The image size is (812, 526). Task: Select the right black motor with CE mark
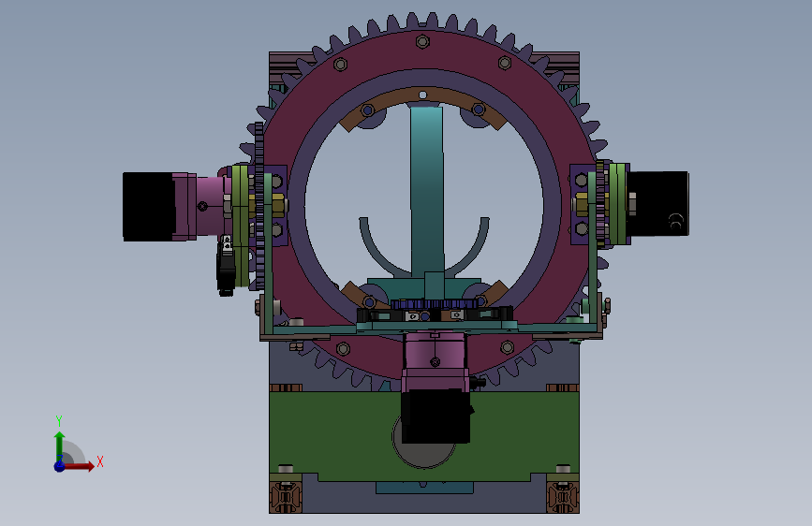click(x=658, y=203)
